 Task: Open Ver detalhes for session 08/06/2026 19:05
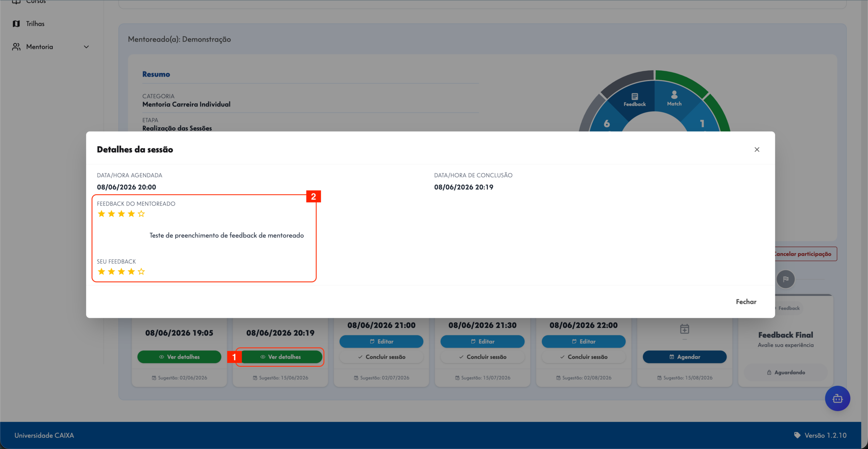pyautogui.click(x=179, y=357)
